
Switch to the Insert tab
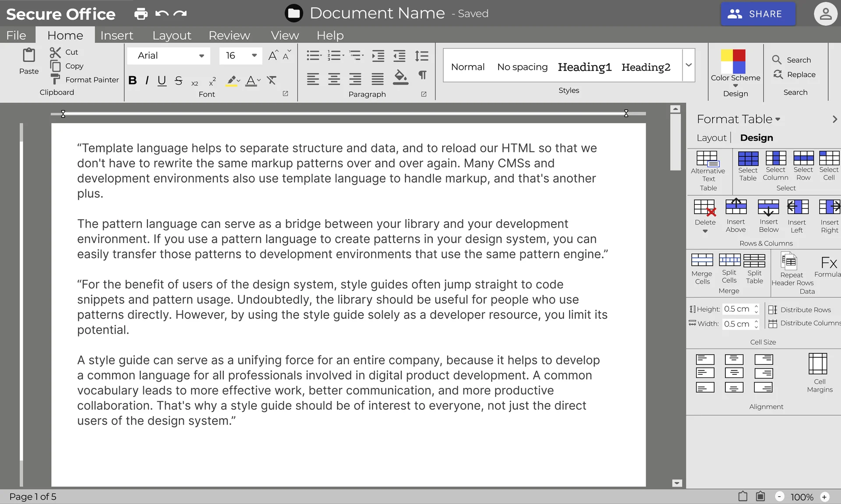point(117,35)
